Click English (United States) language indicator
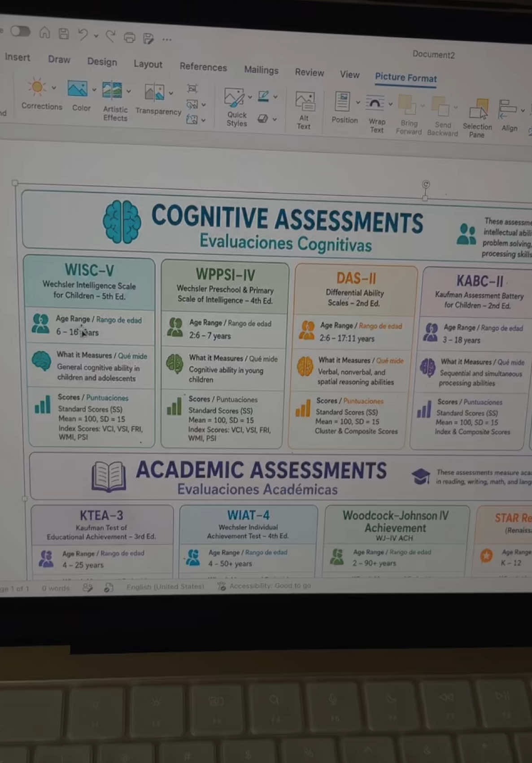 pos(165,586)
